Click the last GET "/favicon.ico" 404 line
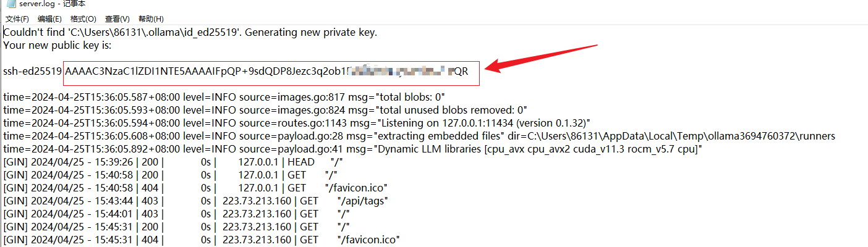Viewport: 868px width, 247px height. [x=202, y=240]
